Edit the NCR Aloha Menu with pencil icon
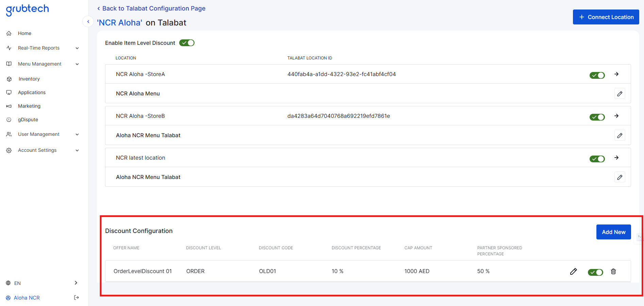644x306 pixels. pos(620,93)
